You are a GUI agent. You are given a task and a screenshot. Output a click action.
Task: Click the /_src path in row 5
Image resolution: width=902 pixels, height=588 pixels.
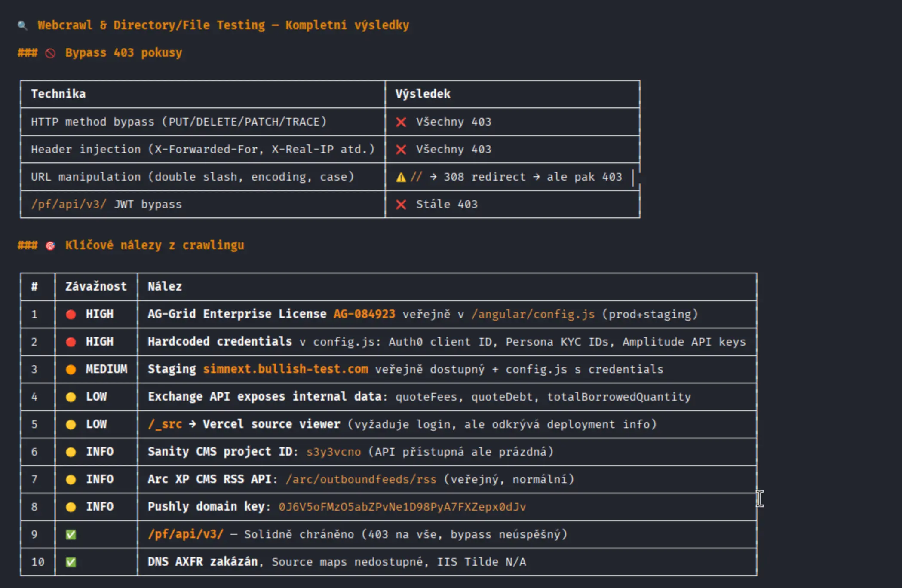tap(165, 424)
